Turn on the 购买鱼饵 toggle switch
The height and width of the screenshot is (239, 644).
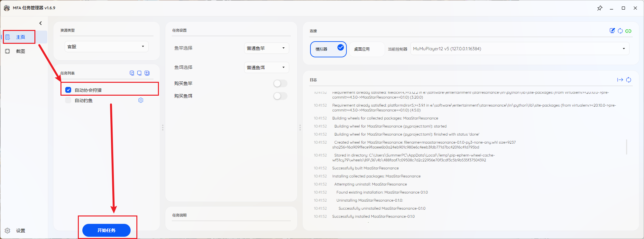point(280,96)
